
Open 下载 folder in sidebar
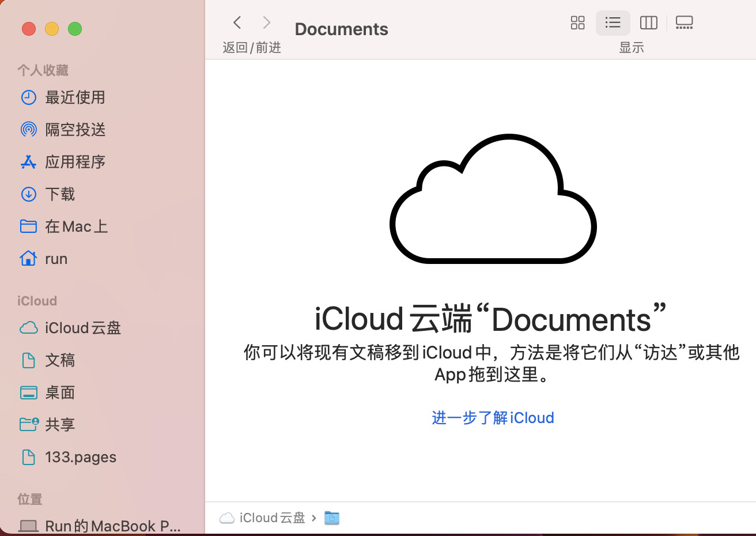tap(60, 194)
